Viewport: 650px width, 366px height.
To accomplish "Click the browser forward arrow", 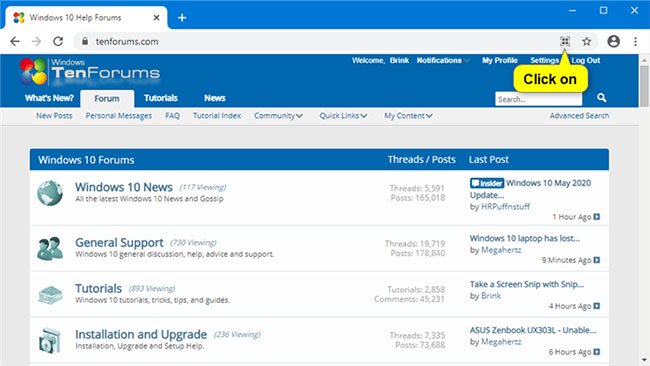I will point(36,41).
